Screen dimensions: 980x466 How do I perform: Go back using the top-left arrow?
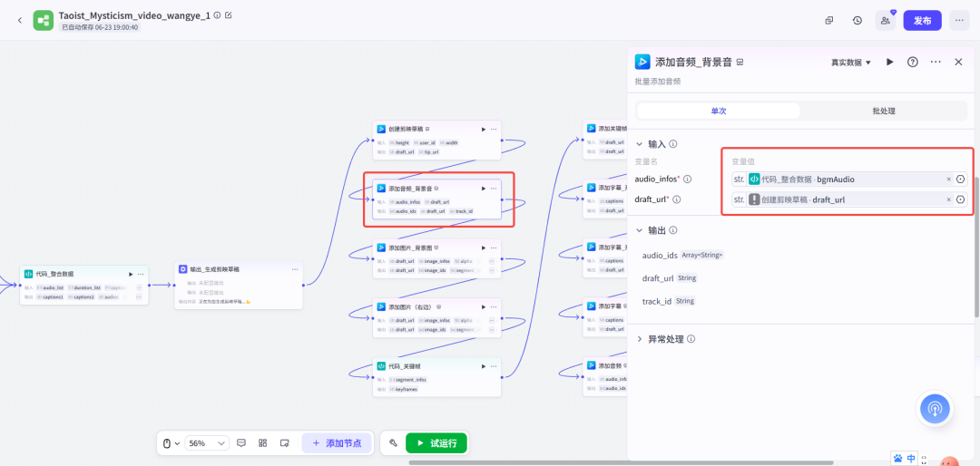click(x=19, y=21)
